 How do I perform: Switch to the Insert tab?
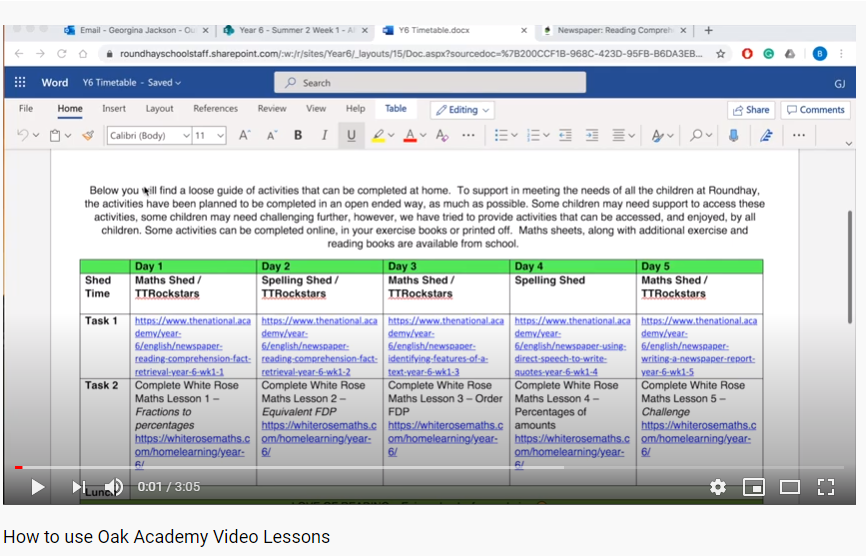click(x=114, y=109)
